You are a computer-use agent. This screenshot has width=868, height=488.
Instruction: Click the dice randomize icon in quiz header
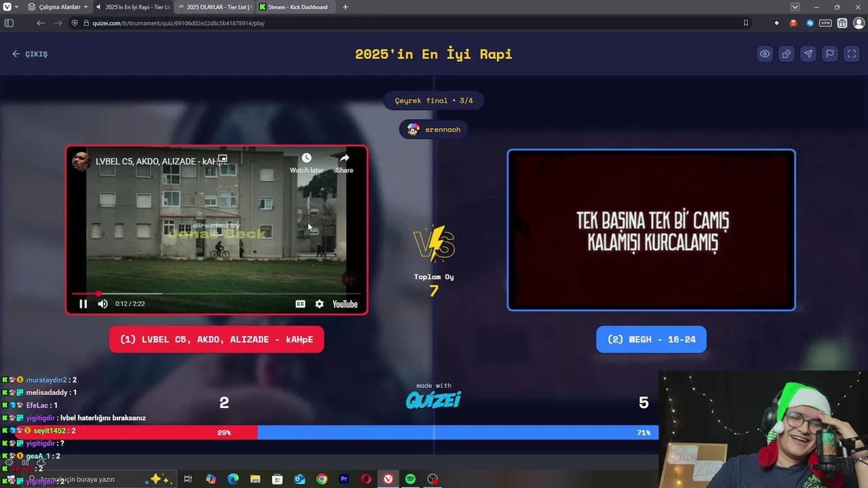786,54
